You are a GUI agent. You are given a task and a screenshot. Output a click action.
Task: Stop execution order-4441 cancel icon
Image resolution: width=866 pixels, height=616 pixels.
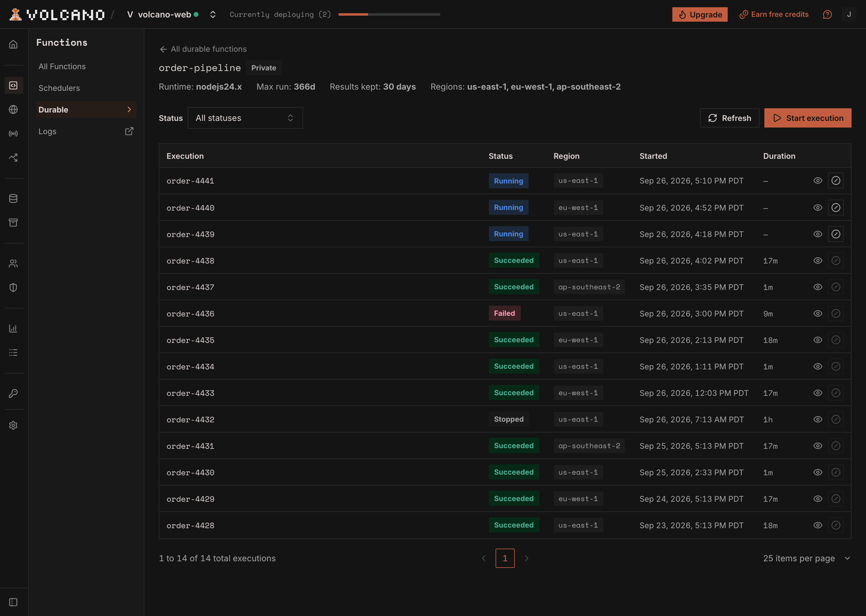(836, 180)
